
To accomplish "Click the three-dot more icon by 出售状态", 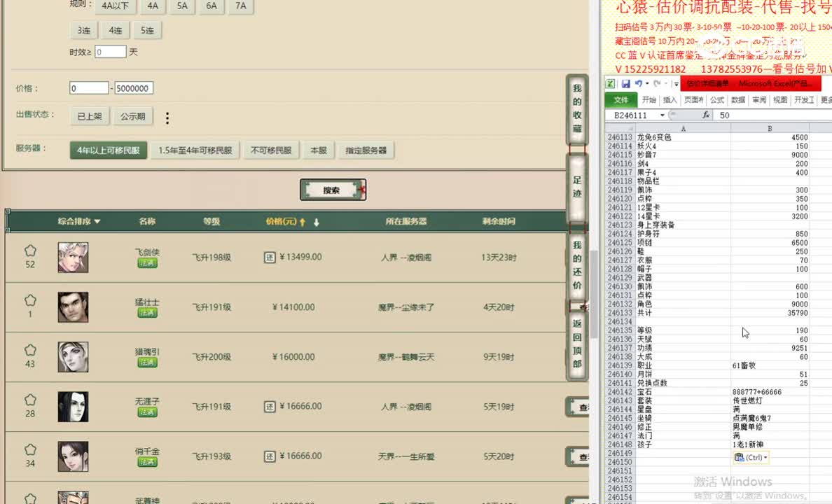I will [167, 118].
